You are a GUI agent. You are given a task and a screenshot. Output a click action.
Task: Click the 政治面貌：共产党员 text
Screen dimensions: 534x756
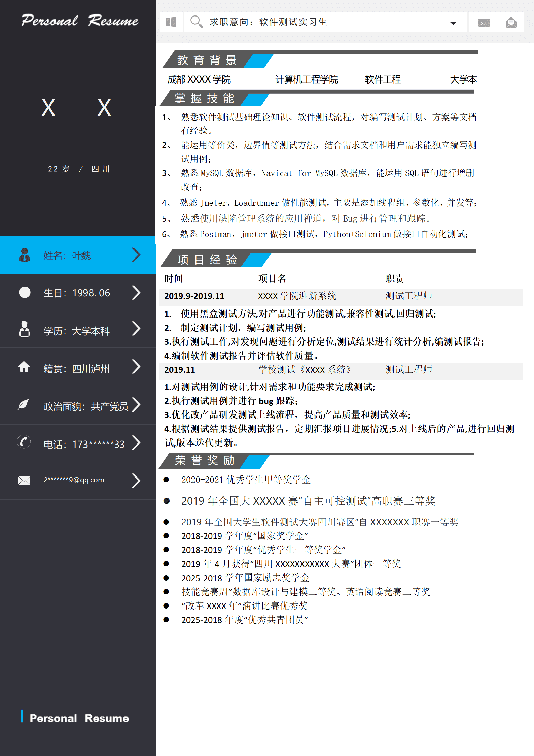(86, 406)
